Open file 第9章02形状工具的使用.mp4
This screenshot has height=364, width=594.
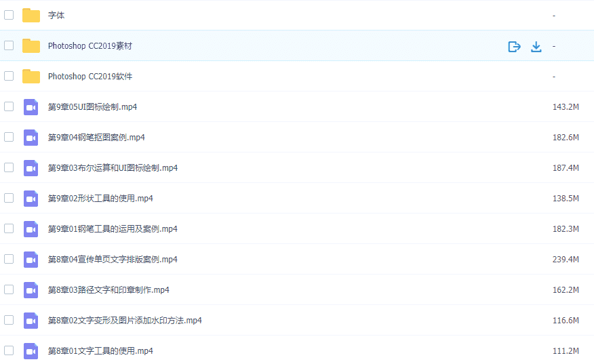100,199
